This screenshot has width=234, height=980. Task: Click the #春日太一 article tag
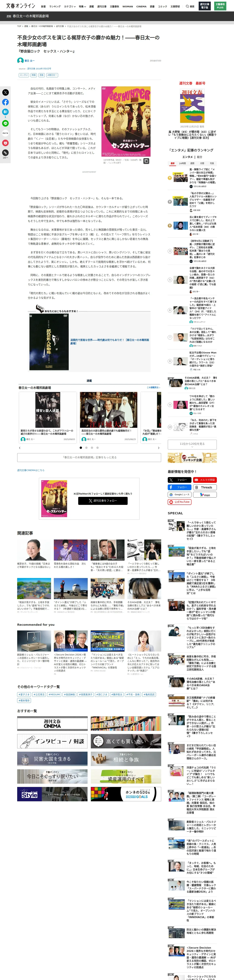point(52,75)
